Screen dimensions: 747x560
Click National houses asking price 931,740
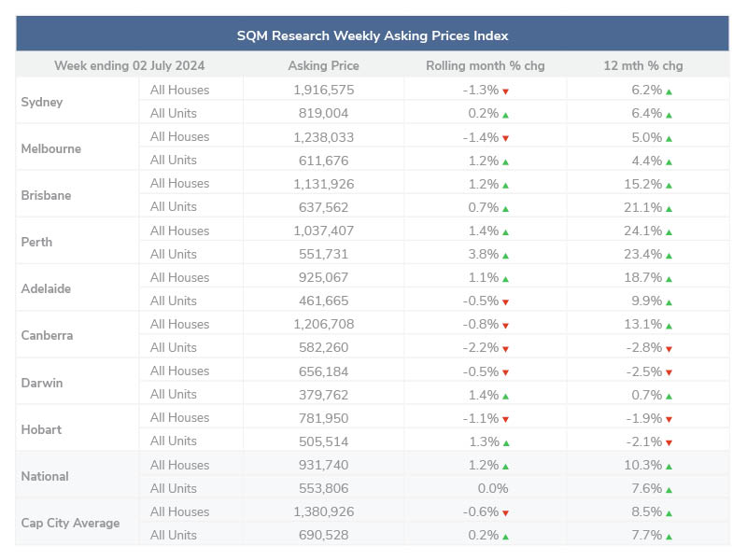[x=323, y=465]
